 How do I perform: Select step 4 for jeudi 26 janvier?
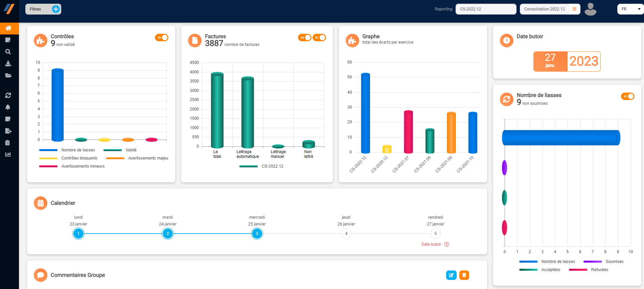[346, 234]
